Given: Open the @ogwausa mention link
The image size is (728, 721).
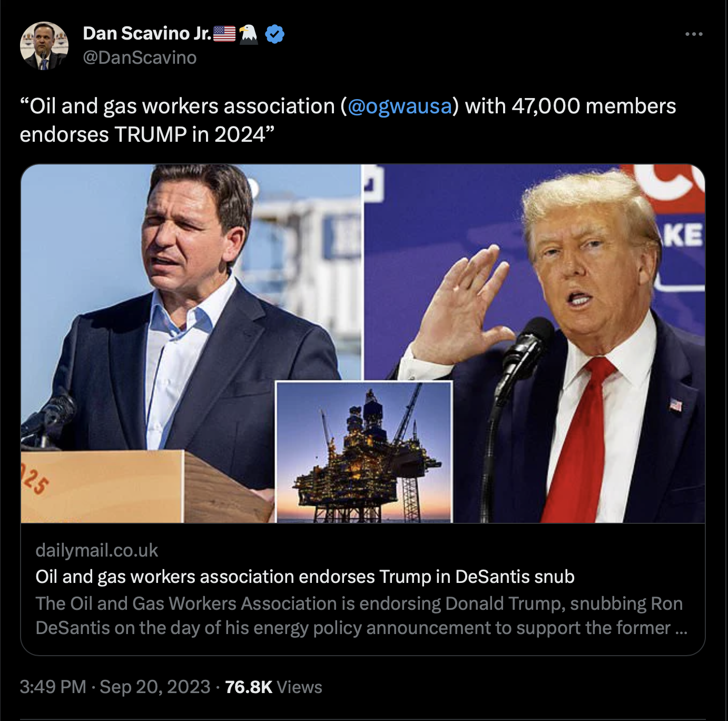Looking at the screenshot, I should 400,106.
